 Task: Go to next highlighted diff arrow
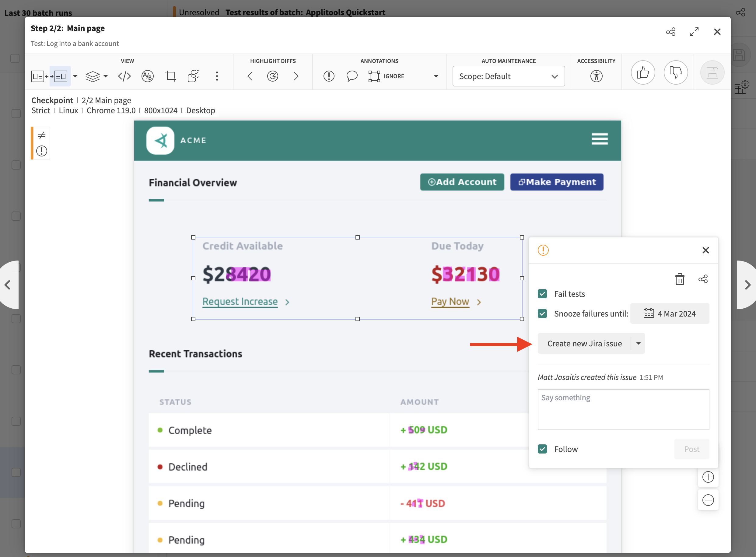296,76
